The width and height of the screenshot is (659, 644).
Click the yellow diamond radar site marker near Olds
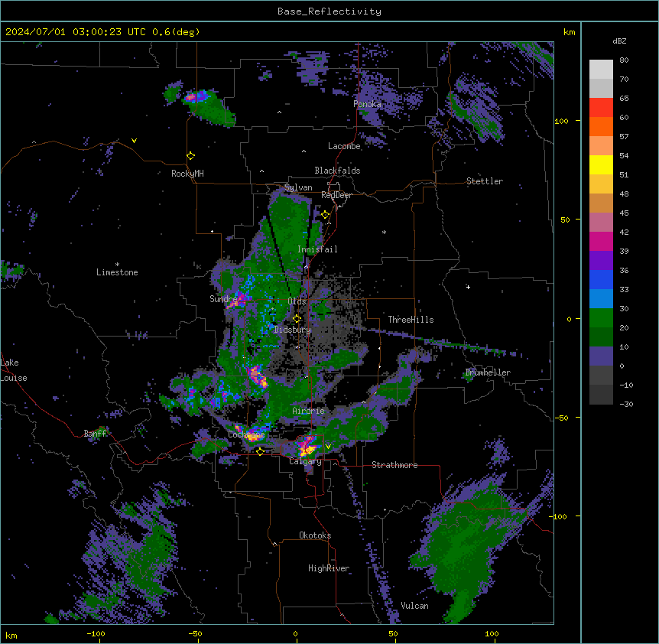click(x=297, y=319)
